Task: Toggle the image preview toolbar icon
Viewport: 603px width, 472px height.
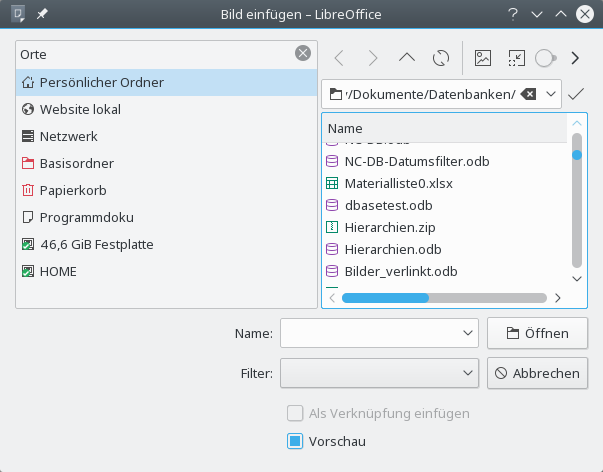Action: coord(482,58)
